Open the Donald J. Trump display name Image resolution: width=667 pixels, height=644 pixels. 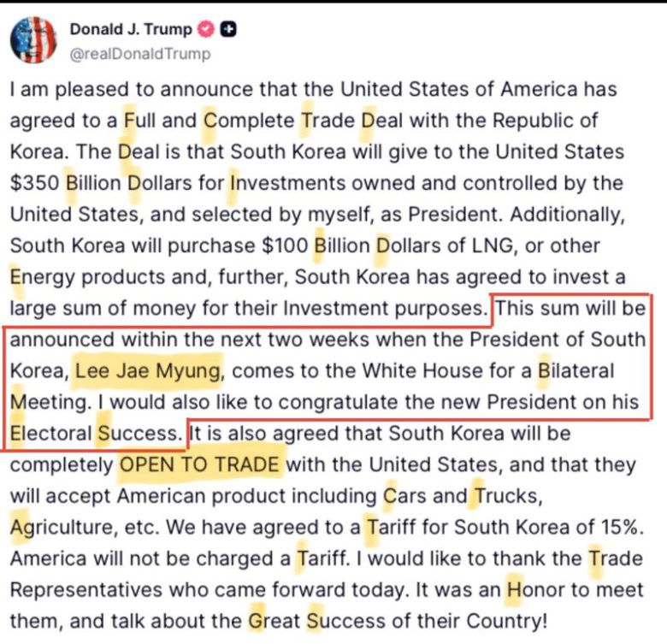pyautogui.click(x=130, y=29)
